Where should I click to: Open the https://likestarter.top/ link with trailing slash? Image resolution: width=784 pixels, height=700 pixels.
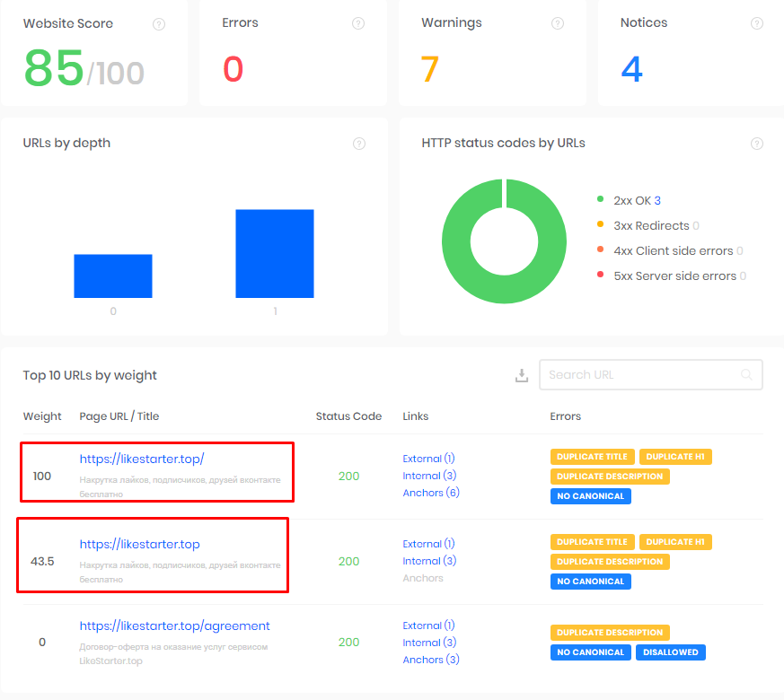click(x=142, y=459)
